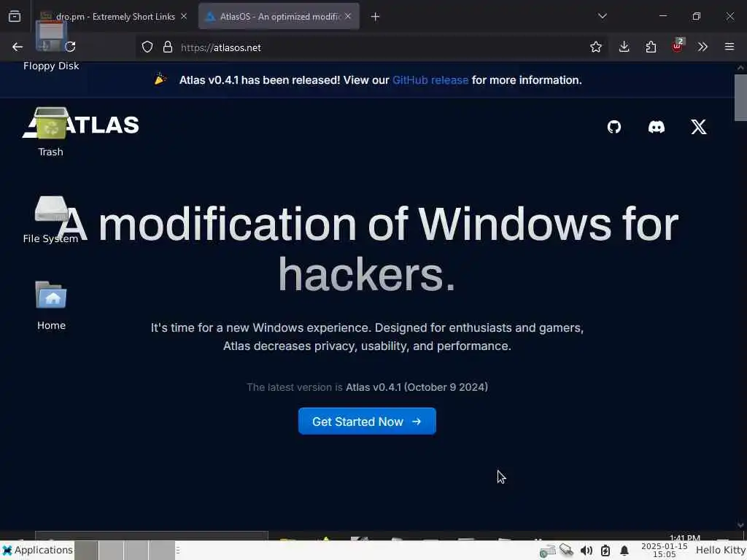The height and width of the screenshot is (560, 747).
Task: Show tracking protection shield info
Action: tap(147, 47)
